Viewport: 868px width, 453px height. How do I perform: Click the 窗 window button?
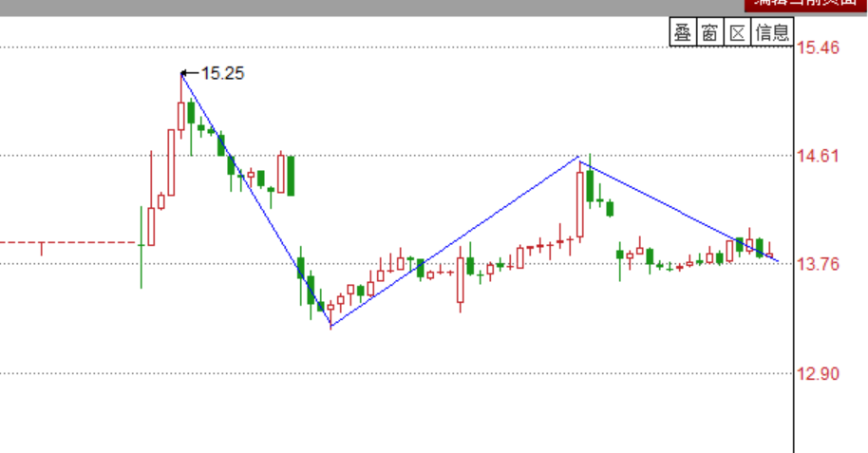coord(709,32)
